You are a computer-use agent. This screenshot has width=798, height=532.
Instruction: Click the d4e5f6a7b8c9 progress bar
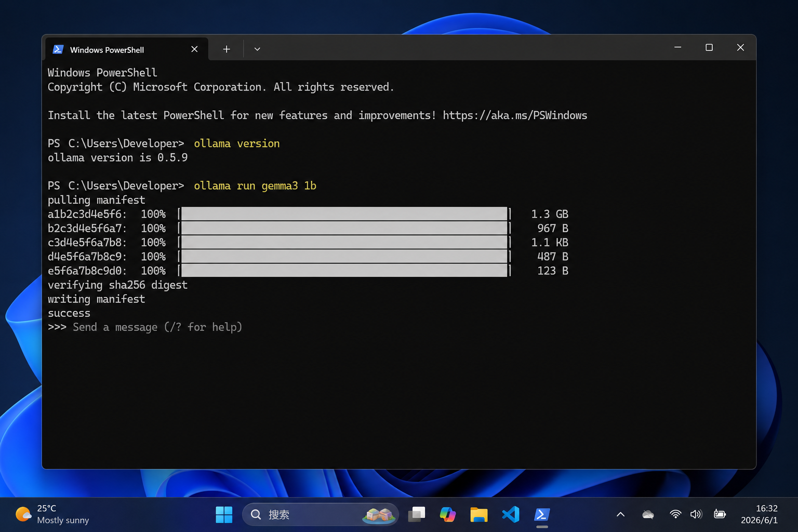click(344, 256)
